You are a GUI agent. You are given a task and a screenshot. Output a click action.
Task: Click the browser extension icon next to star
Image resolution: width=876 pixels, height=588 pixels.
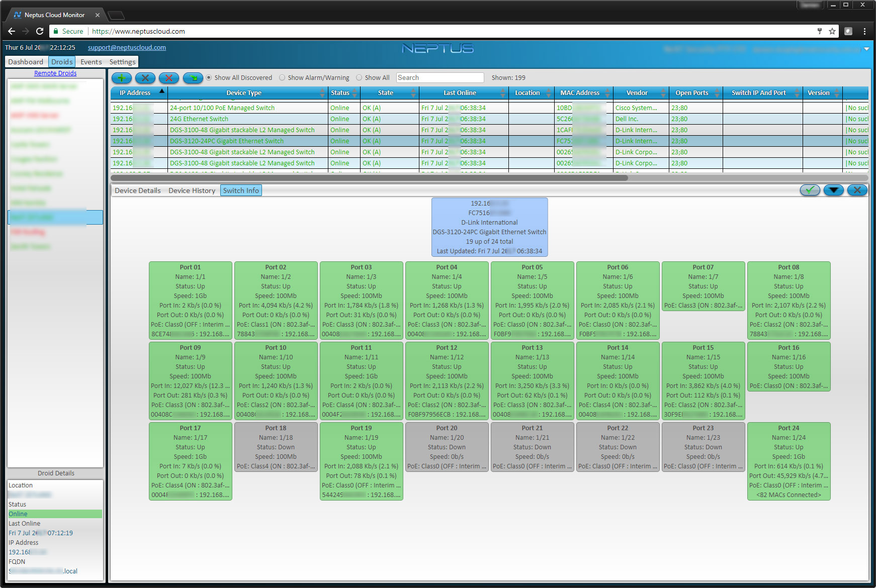point(848,31)
